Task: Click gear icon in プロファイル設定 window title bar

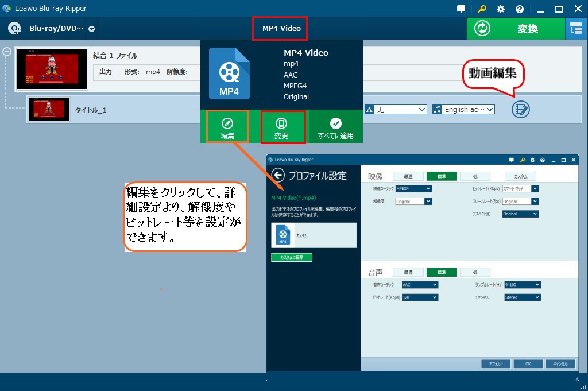Action: click(532, 160)
